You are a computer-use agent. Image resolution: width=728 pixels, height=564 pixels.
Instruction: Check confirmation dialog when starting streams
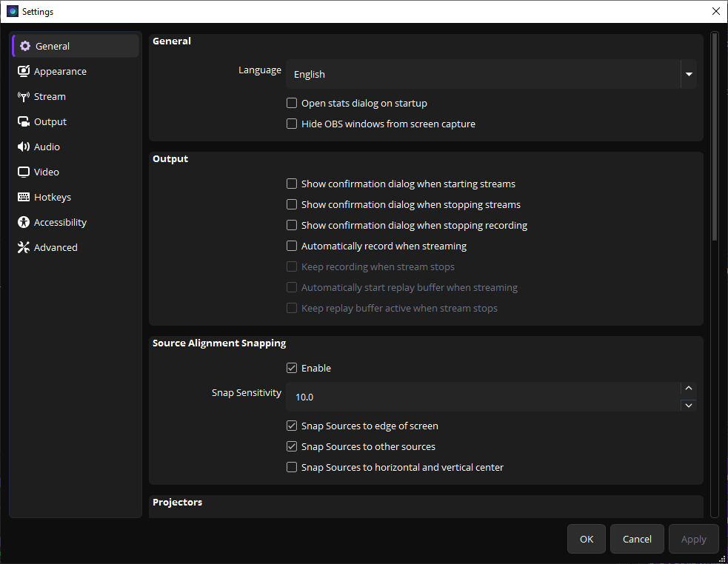point(292,184)
